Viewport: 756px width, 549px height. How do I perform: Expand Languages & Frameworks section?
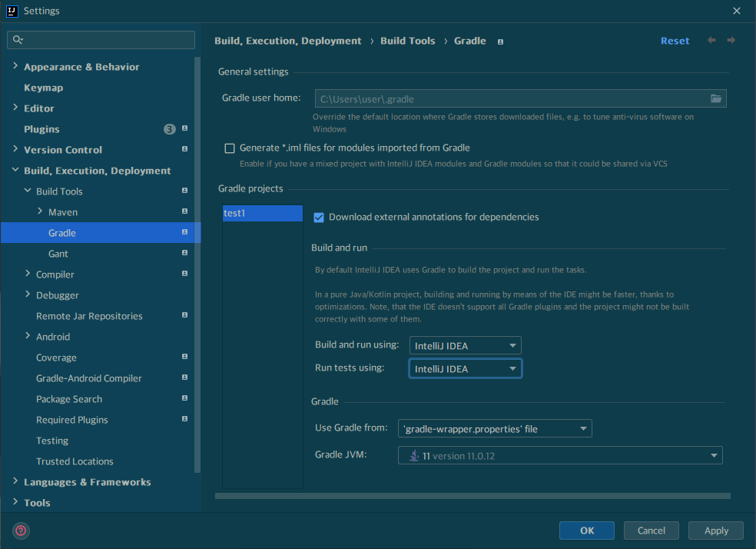pos(15,481)
